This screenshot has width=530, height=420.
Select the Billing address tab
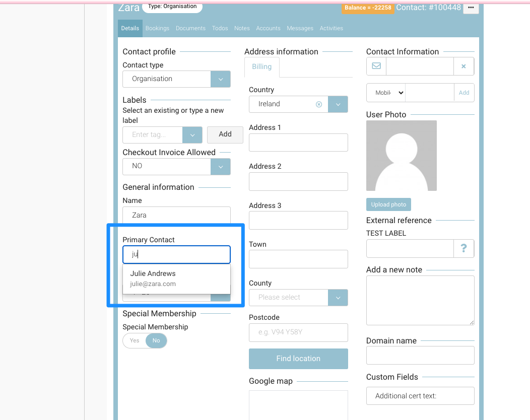[261, 67]
